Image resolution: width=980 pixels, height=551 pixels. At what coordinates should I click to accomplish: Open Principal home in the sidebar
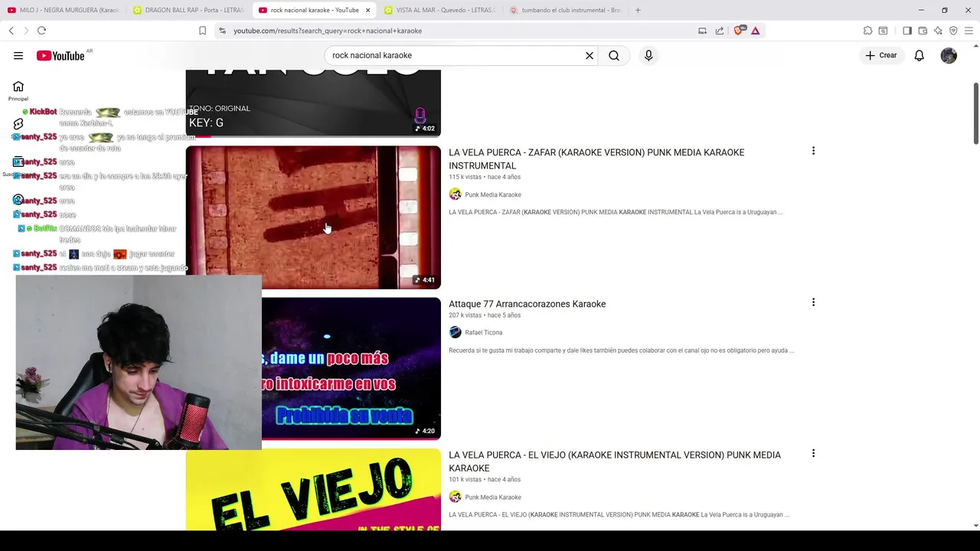(x=18, y=91)
